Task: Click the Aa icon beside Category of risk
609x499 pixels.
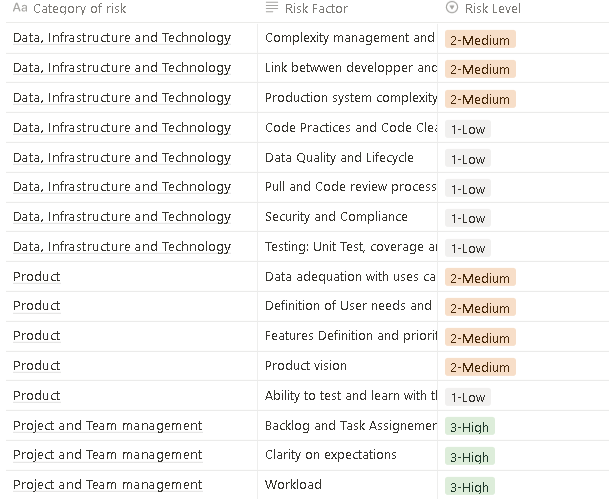Action: click(x=20, y=9)
